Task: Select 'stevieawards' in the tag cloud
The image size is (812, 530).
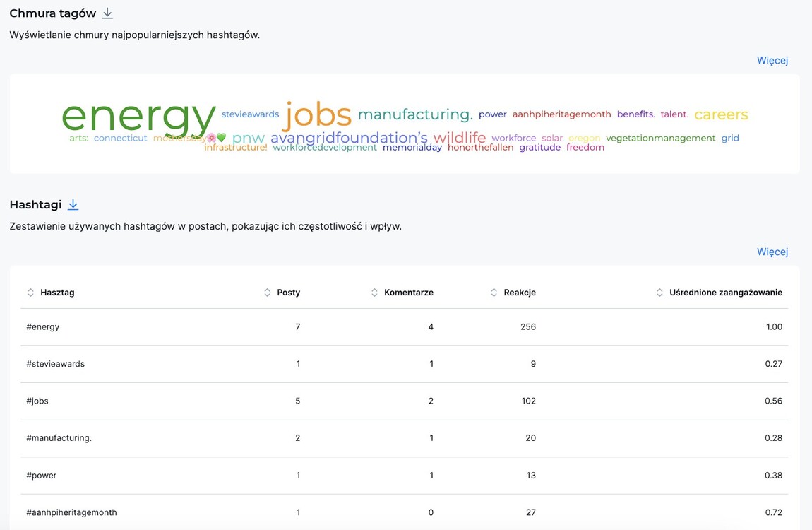Action: [x=250, y=114]
